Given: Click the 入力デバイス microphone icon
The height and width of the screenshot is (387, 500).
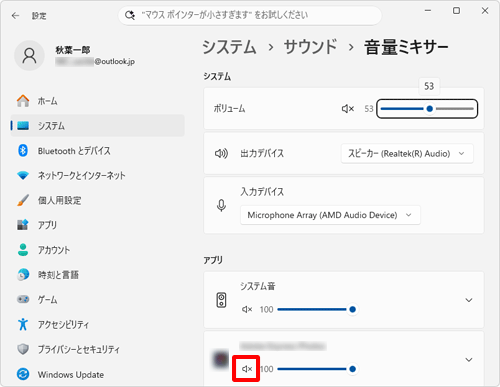Looking at the screenshot, I should point(221,205).
